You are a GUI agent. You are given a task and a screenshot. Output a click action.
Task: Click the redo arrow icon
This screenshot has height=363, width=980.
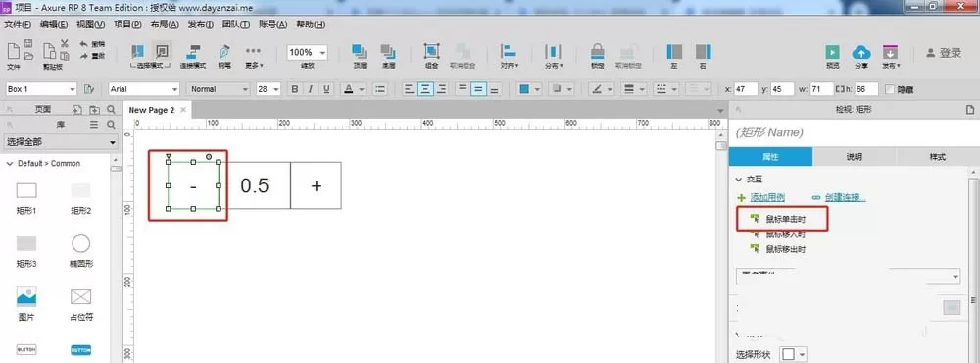point(83,56)
